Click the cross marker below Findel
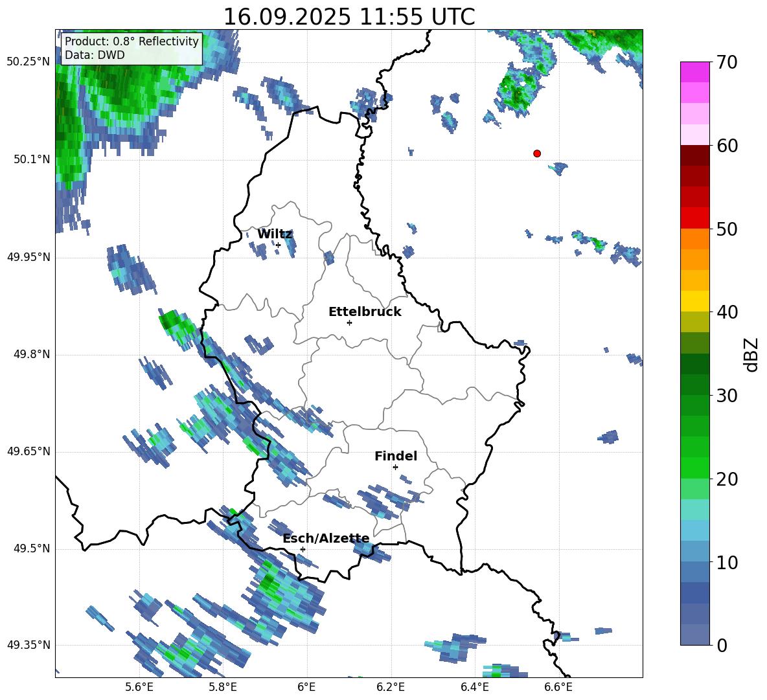Screen dimensions: 767x700 click(x=395, y=468)
